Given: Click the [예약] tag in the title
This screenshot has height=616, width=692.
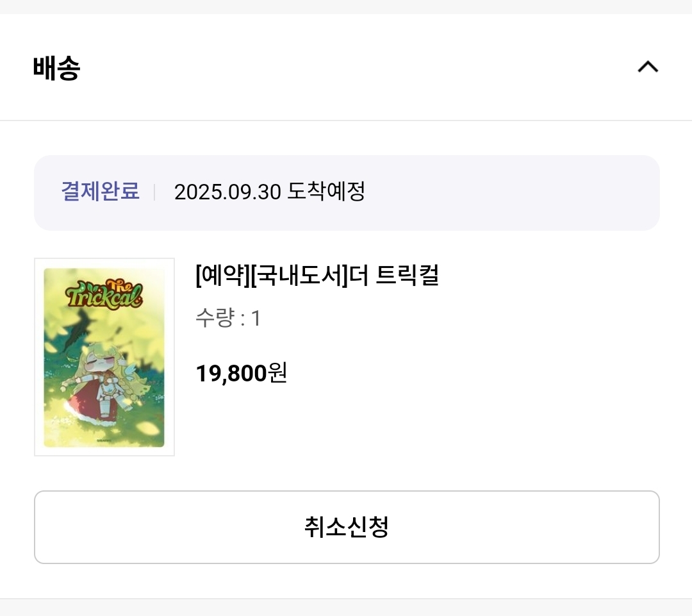Looking at the screenshot, I should 222,276.
